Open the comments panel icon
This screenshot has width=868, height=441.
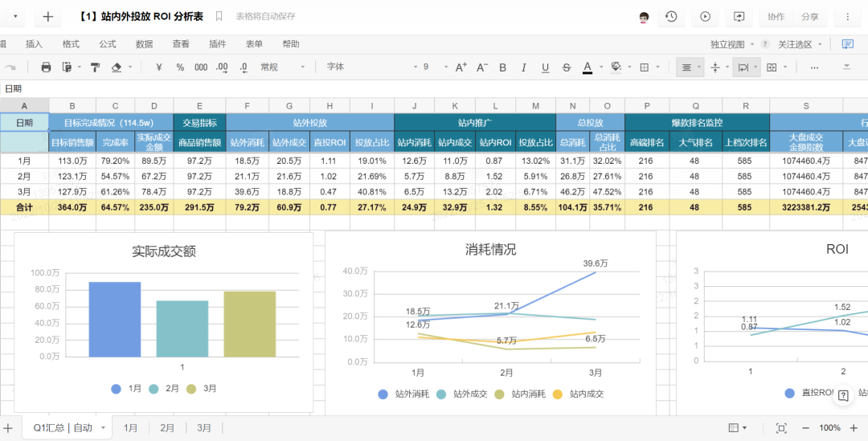click(847, 44)
